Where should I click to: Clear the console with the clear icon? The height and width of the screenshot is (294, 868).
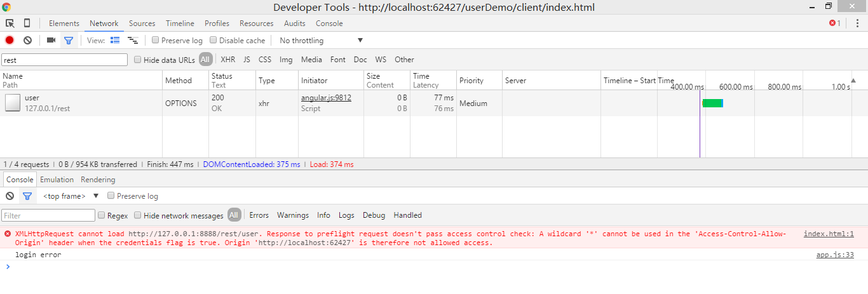tap(10, 196)
